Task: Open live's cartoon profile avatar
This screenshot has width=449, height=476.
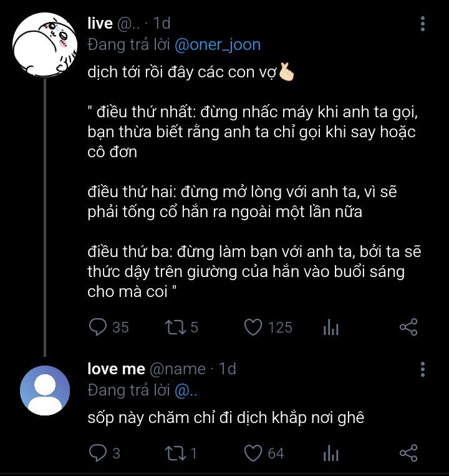Action: pyautogui.click(x=44, y=42)
